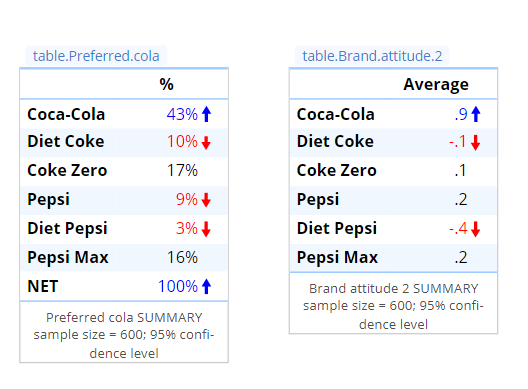Click the NET row label

[x=43, y=287]
